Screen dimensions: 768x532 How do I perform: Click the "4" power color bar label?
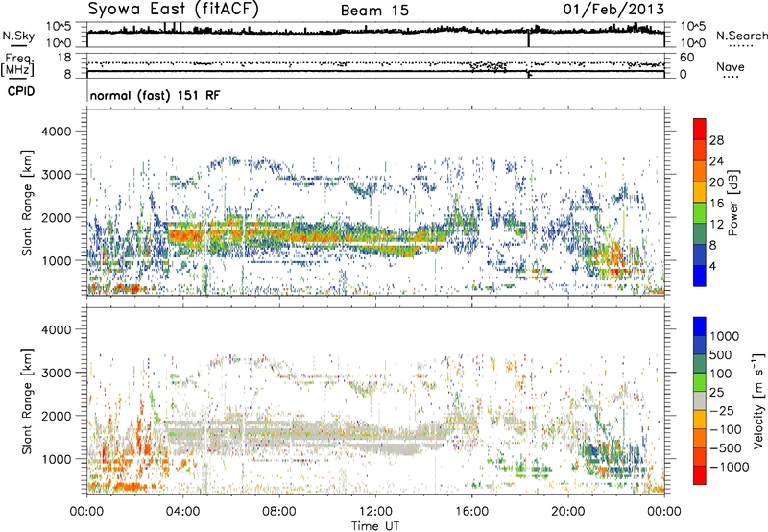point(712,267)
